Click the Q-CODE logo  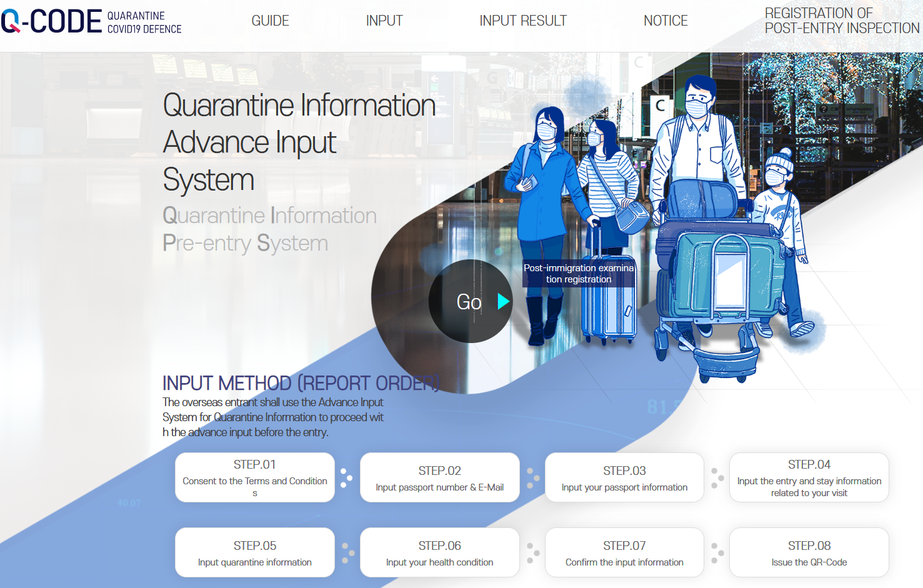tap(91, 22)
